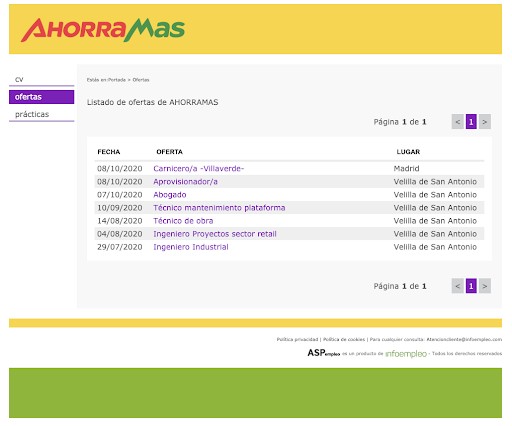Click next page arrow below the offers table
The width and height of the screenshot is (512, 426).
485,286
